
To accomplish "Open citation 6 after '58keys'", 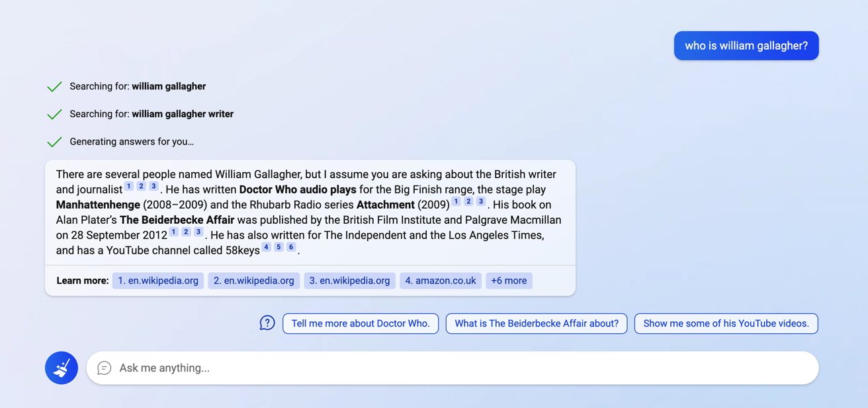I will tap(291, 247).
